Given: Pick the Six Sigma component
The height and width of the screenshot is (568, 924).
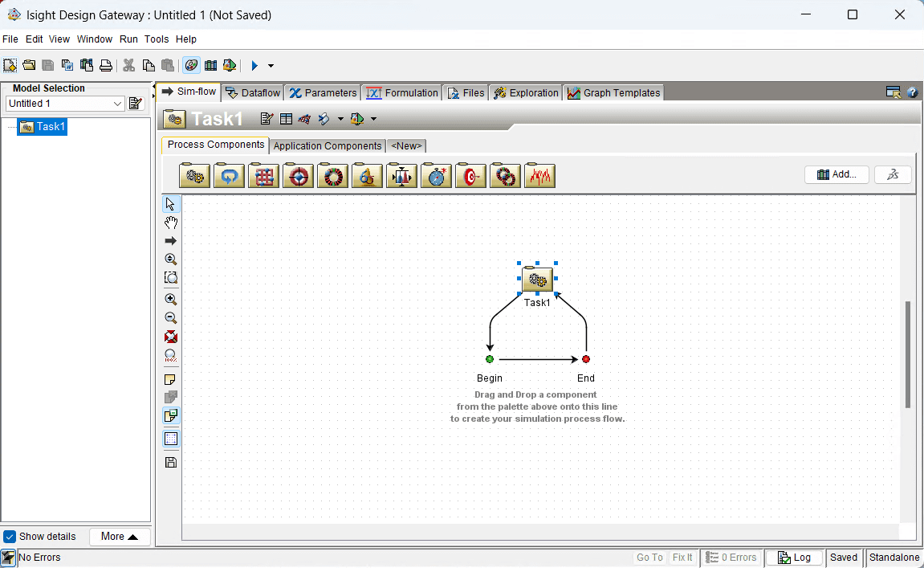Looking at the screenshot, I should point(367,175).
